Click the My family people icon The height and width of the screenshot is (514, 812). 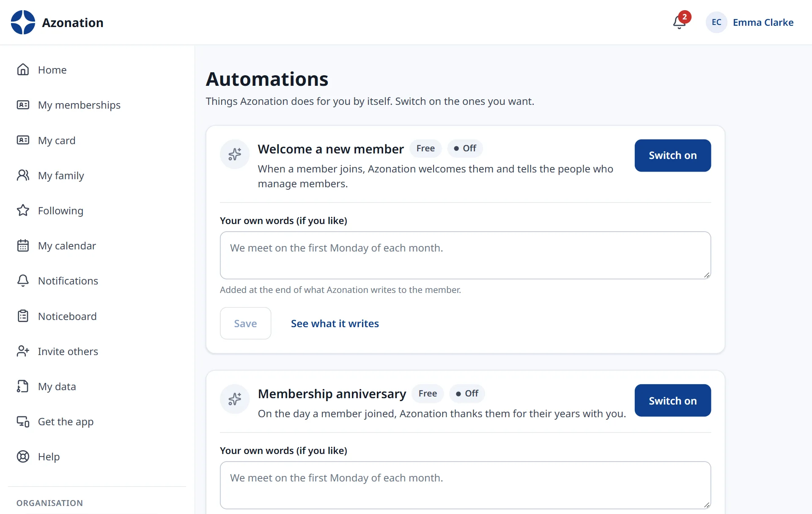coord(23,175)
